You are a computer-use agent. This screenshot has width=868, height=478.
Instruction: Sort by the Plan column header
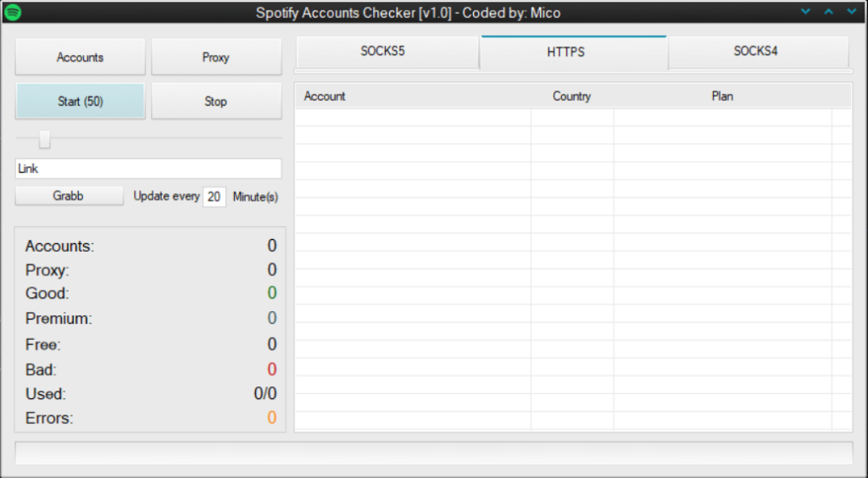tap(722, 97)
